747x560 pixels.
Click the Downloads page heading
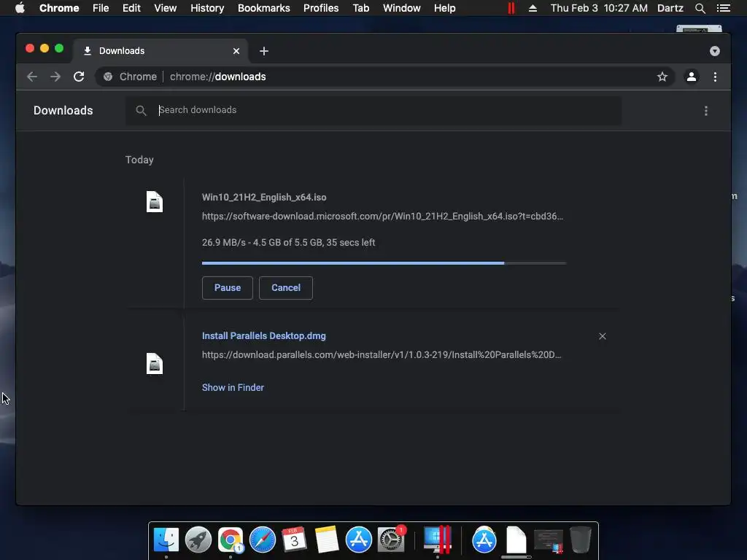(x=63, y=111)
